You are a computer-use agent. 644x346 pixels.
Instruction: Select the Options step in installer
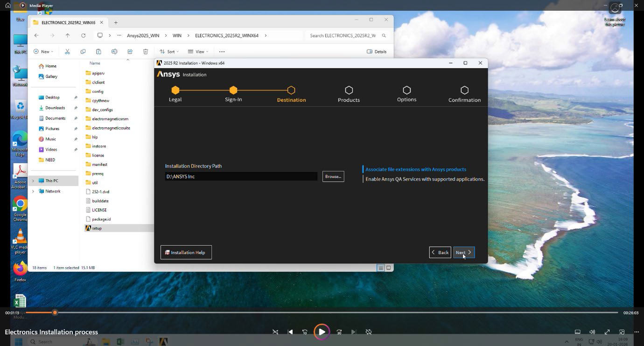tap(406, 93)
